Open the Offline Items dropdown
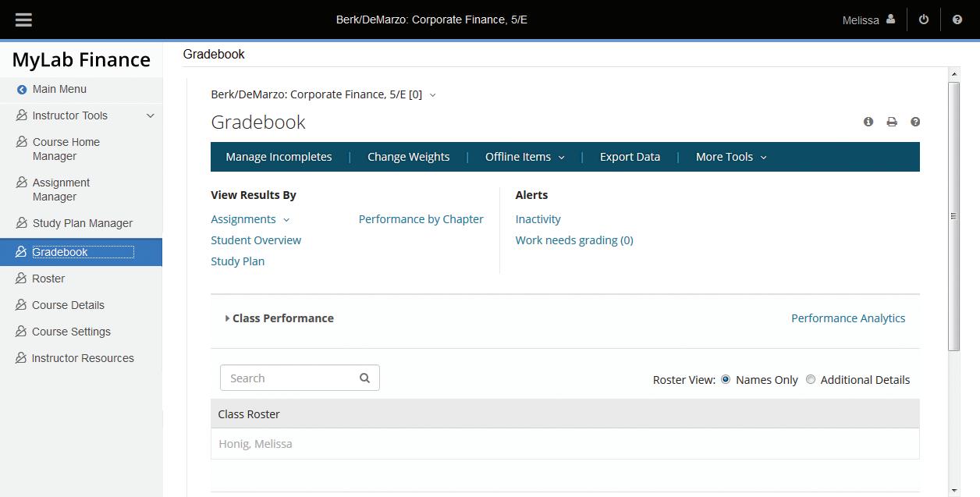 [524, 157]
